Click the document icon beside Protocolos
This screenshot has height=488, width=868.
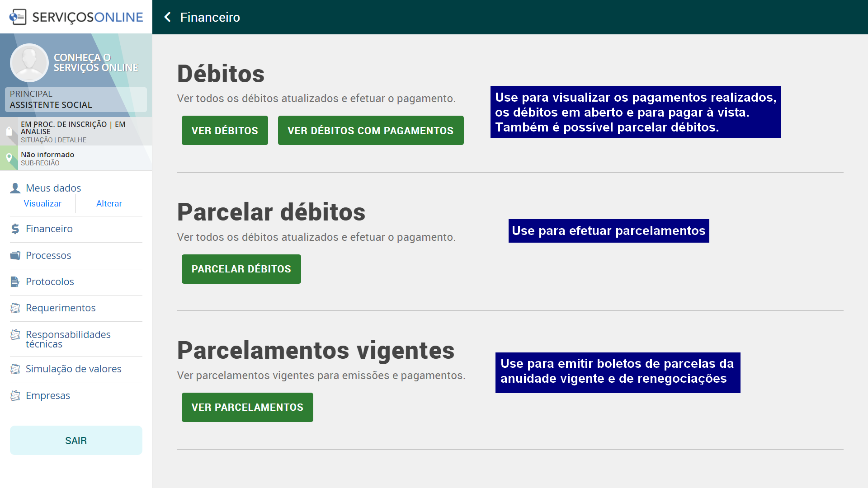click(x=15, y=282)
